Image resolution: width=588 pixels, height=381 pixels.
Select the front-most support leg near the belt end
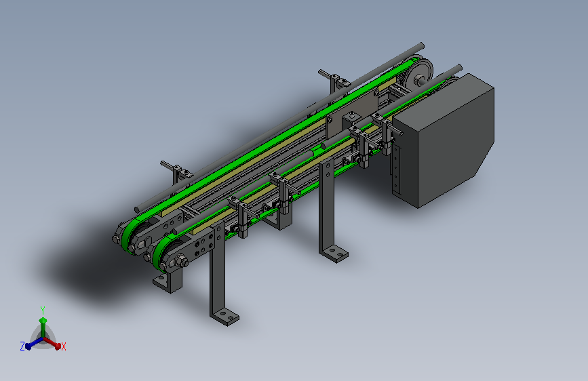tap(220, 274)
